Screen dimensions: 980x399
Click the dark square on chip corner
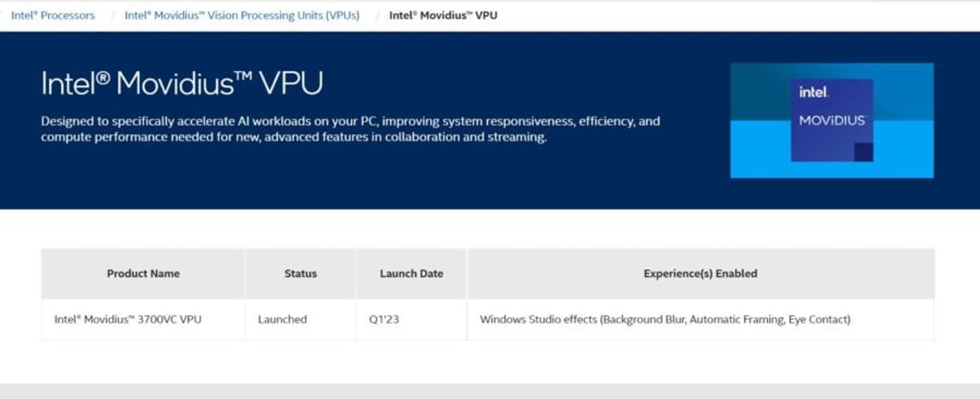tap(864, 152)
